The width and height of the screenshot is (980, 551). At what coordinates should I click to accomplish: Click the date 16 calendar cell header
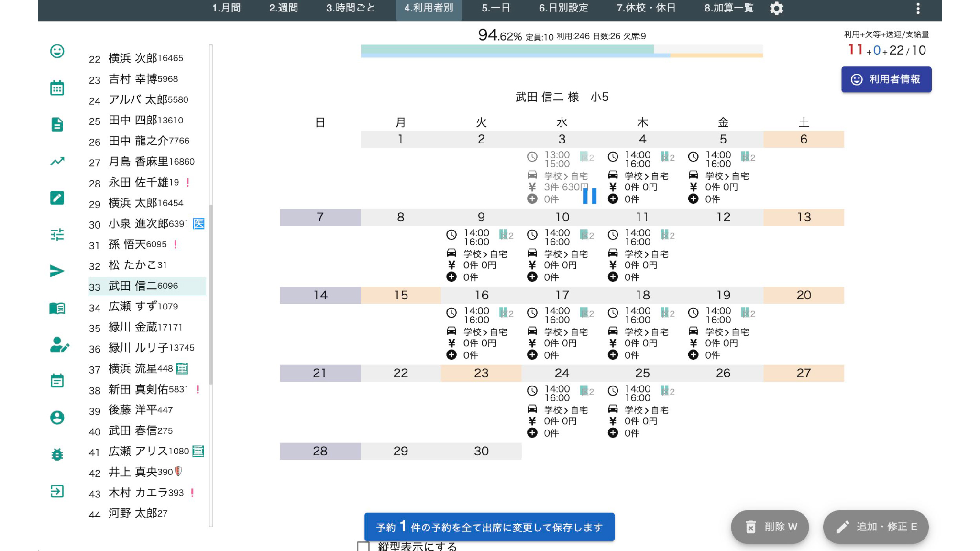pos(481,295)
